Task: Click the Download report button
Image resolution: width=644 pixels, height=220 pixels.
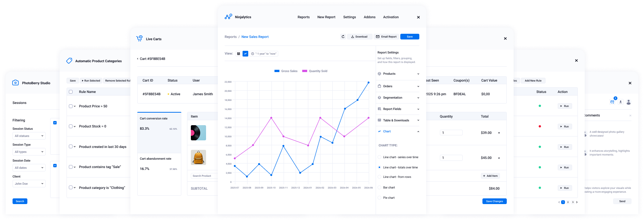Action: (359, 37)
